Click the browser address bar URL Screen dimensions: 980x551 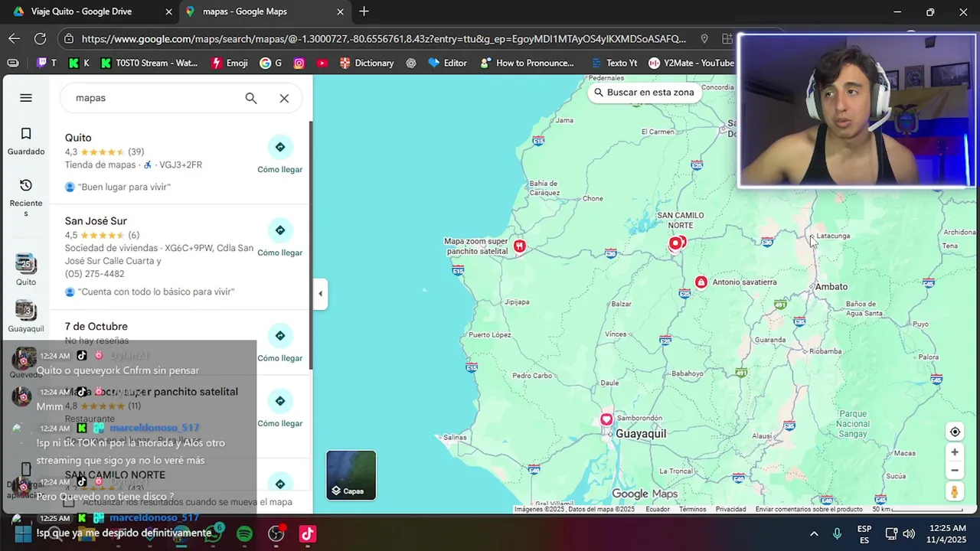click(384, 38)
